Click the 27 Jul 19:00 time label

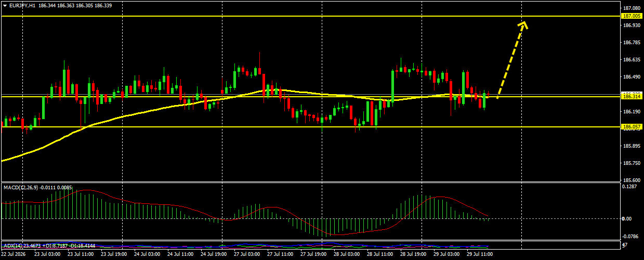(x=313, y=254)
